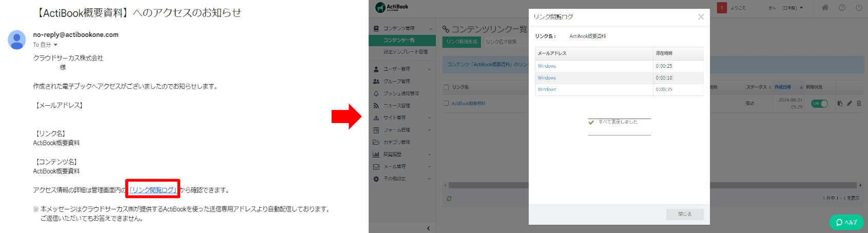The width and height of the screenshot is (868, 233).
Task: Close the リンク閲覧ログ dialog with X
Action: tap(701, 17)
